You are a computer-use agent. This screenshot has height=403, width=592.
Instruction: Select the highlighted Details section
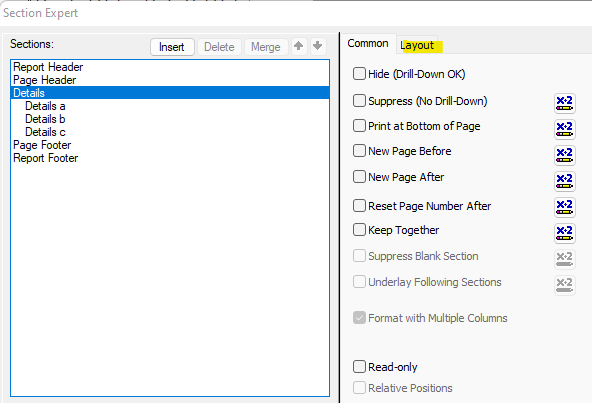tap(170, 93)
